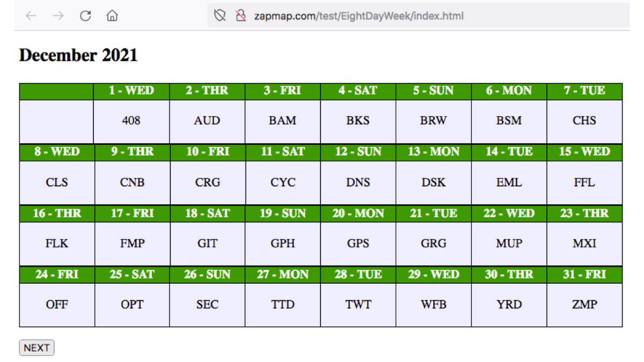Viewport: 644px width, 362px height.
Task: Select the 4 - SAT header cell
Action: 358,91
